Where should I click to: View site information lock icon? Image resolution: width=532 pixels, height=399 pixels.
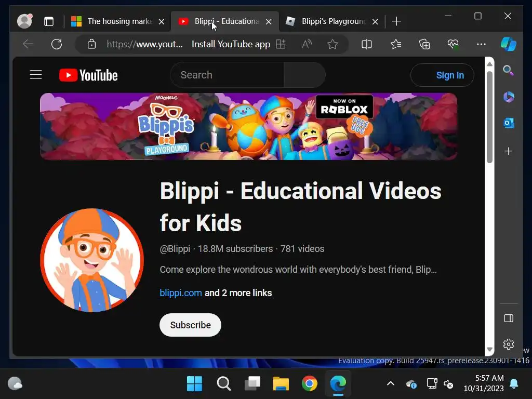91,44
